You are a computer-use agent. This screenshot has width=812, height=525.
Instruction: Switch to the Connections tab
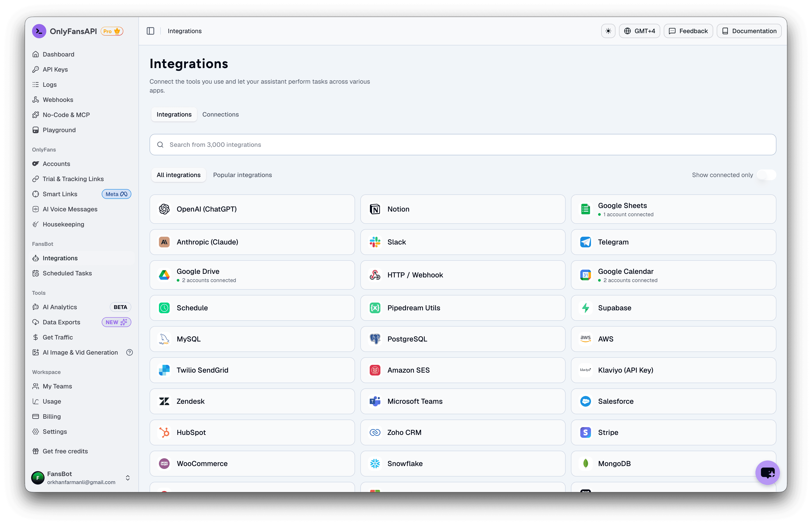(220, 115)
